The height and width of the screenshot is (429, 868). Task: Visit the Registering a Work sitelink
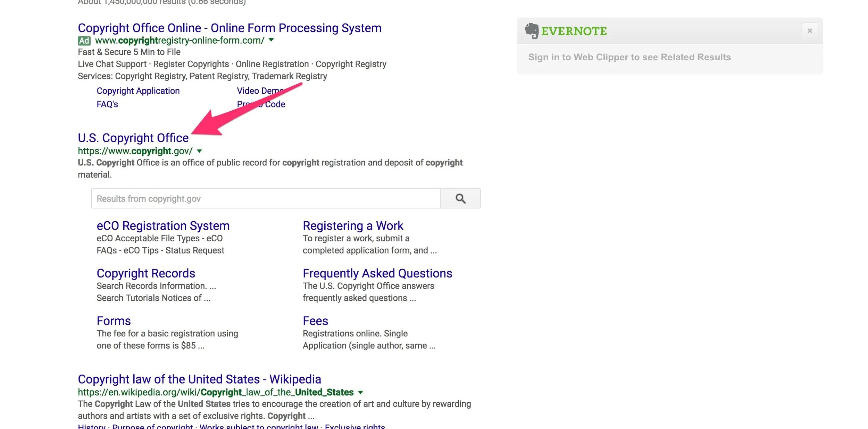[353, 226]
